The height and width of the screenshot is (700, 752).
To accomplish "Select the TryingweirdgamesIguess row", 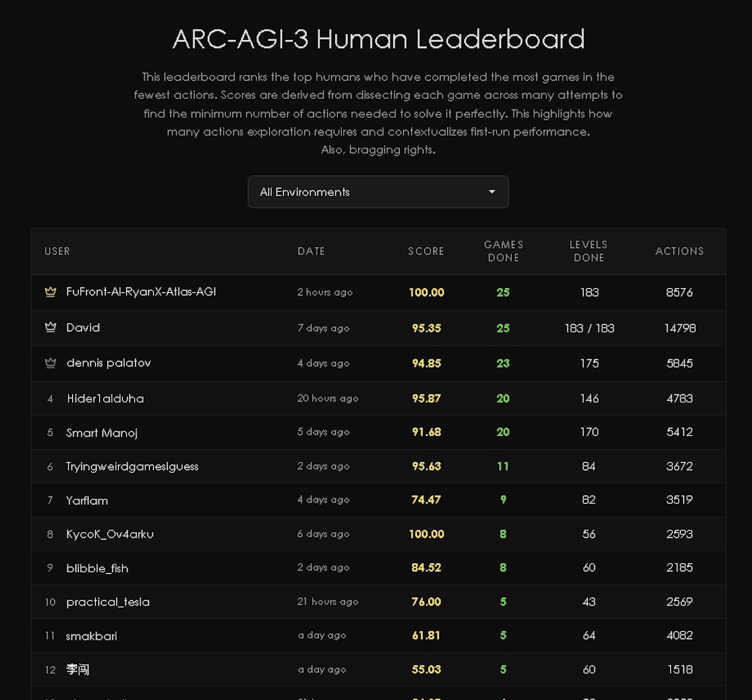I will (x=132, y=466).
